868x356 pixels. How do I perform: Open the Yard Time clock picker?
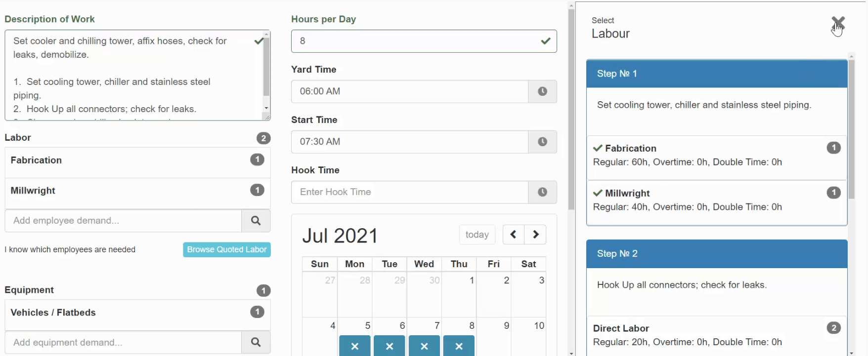tap(543, 91)
